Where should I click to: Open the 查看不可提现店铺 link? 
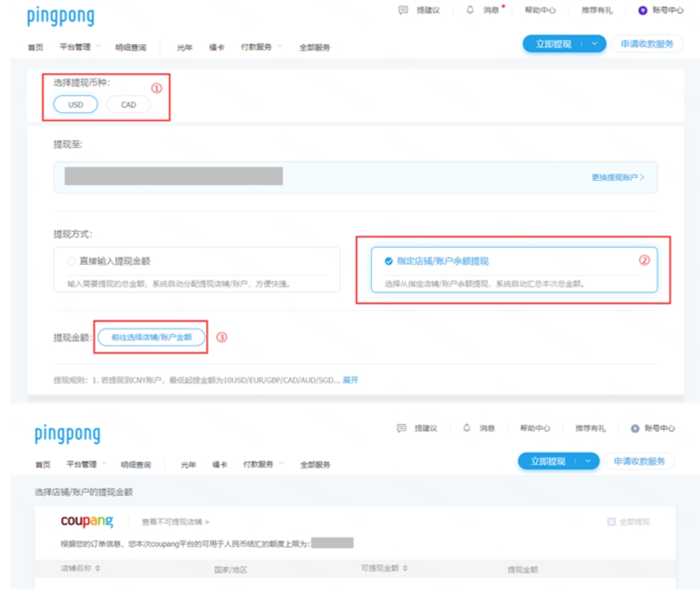(176, 522)
